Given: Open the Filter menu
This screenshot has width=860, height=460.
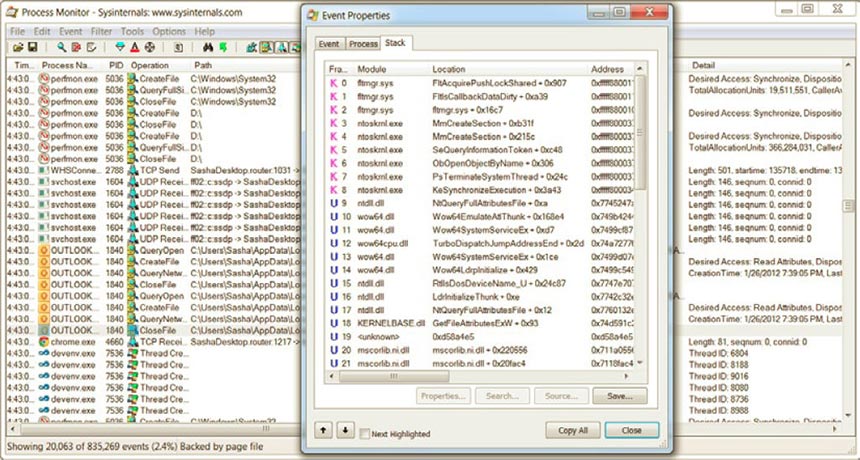Looking at the screenshot, I should [x=101, y=31].
